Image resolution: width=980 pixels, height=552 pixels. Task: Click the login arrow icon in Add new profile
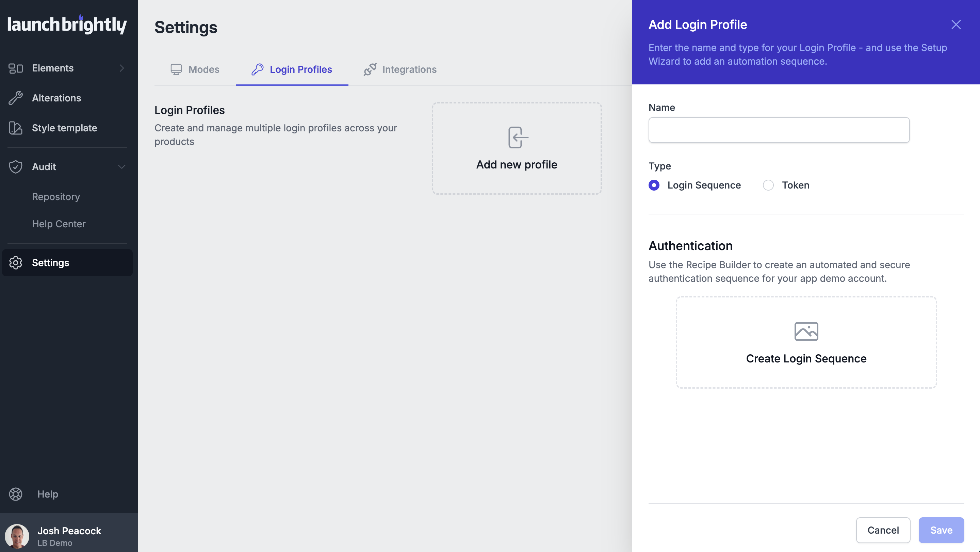pos(518,137)
